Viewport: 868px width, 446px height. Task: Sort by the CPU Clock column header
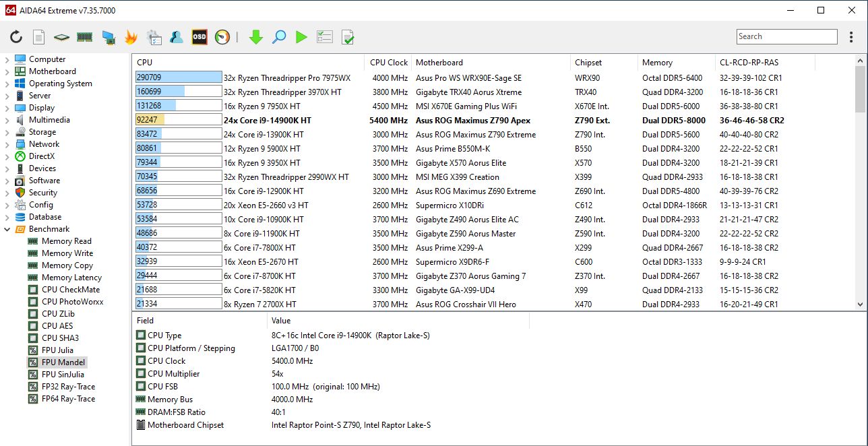387,63
